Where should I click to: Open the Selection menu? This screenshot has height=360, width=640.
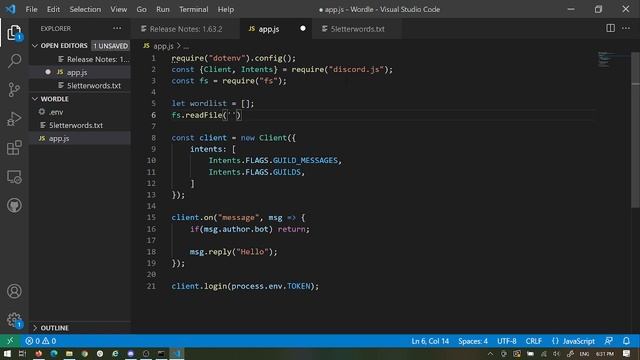(x=85, y=9)
